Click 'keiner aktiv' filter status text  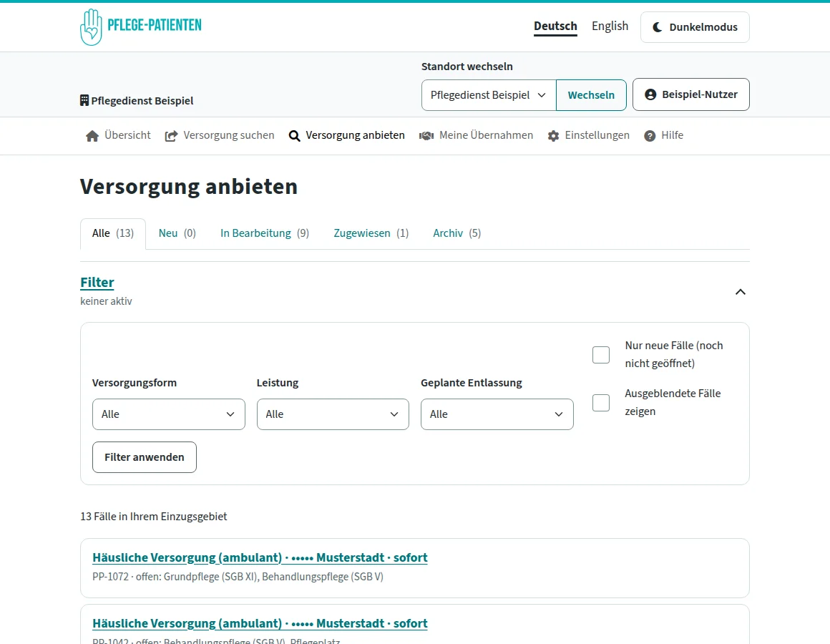click(x=106, y=301)
